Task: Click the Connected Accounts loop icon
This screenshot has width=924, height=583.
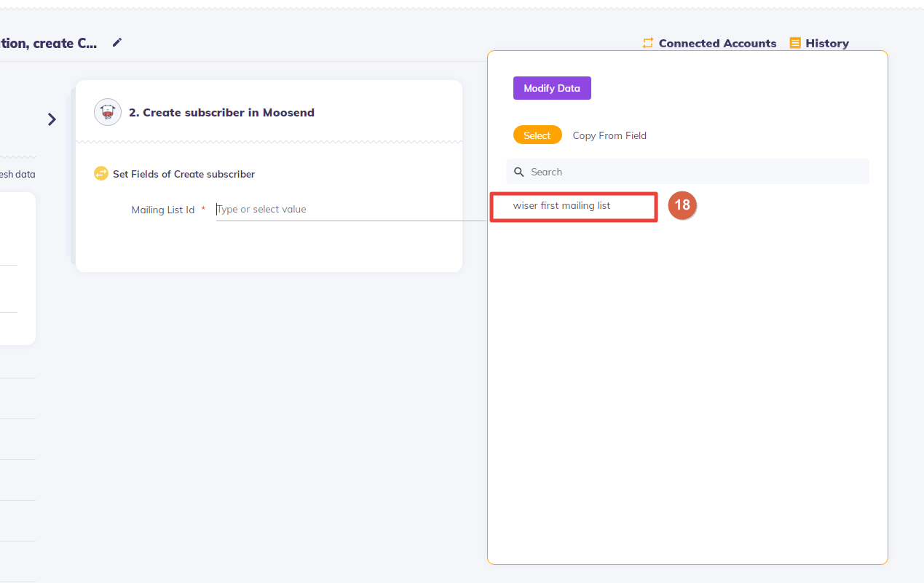Action: 648,44
